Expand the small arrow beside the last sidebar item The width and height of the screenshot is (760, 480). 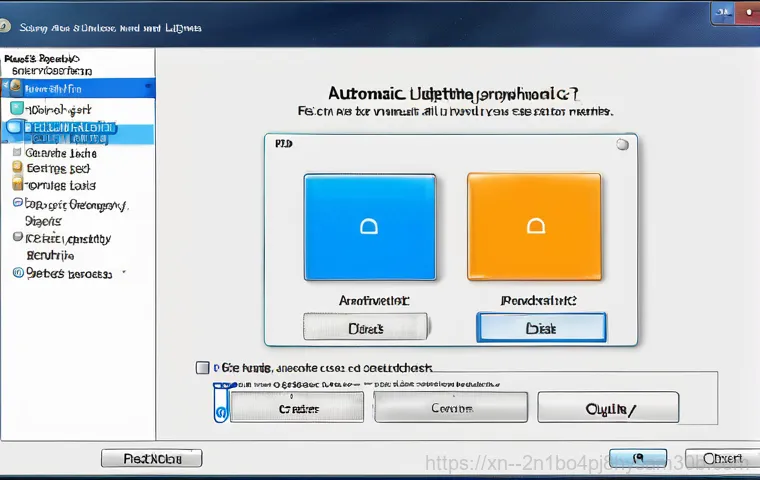click(x=124, y=272)
